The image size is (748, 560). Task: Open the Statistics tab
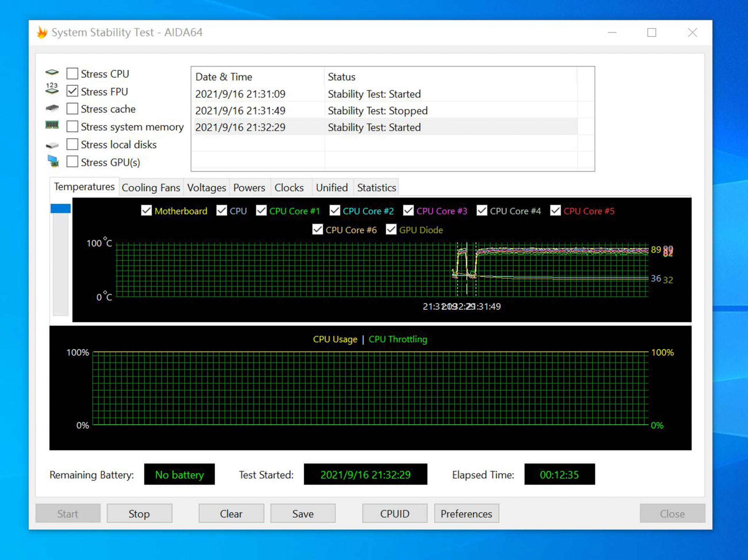pos(376,188)
